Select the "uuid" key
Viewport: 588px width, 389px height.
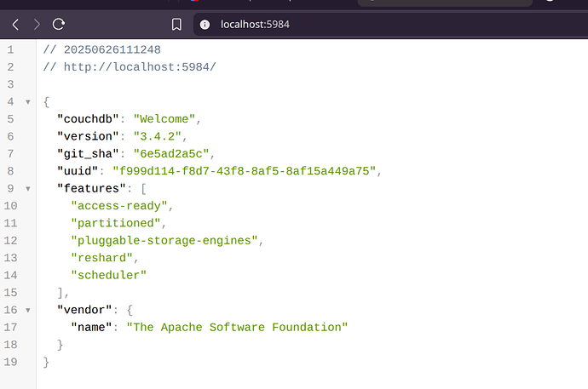pyautogui.click(x=78, y=171)
